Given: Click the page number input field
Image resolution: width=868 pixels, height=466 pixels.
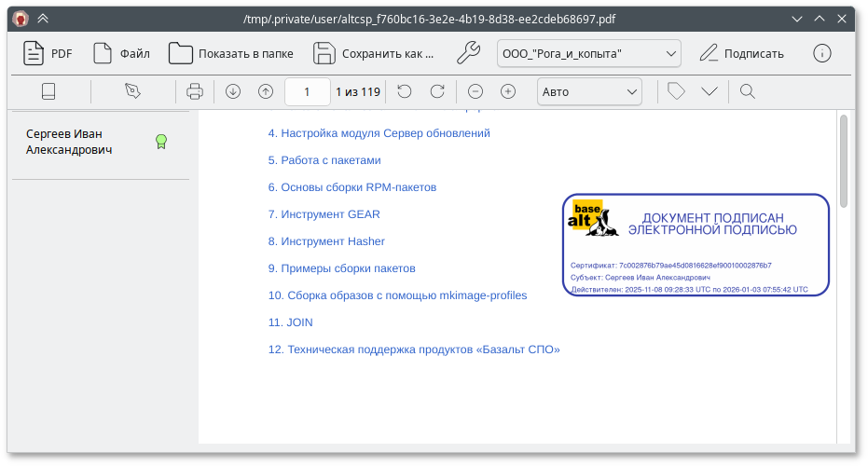Looking at the screenshot, I should tap(308, 91).
